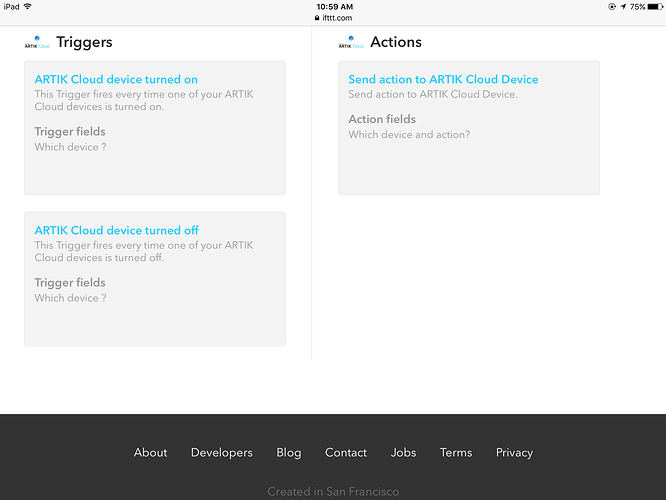The height and width of the screenshot is (500, 666).
Task: Click 'Which device and action?' text
Action: 409,135
